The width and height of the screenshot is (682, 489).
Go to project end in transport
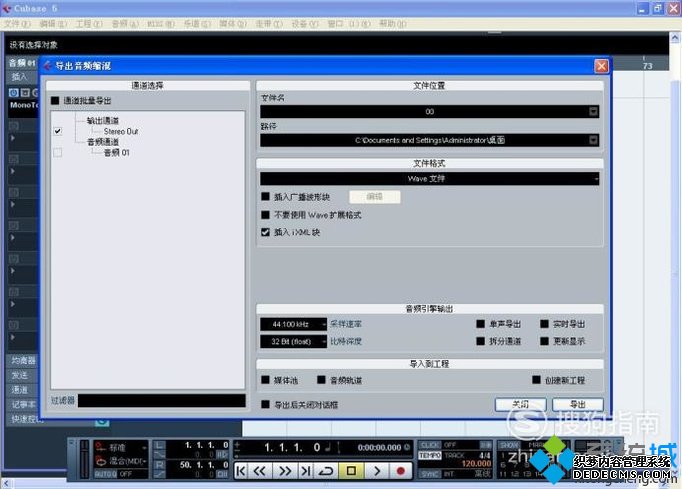[x=306, y=471]
